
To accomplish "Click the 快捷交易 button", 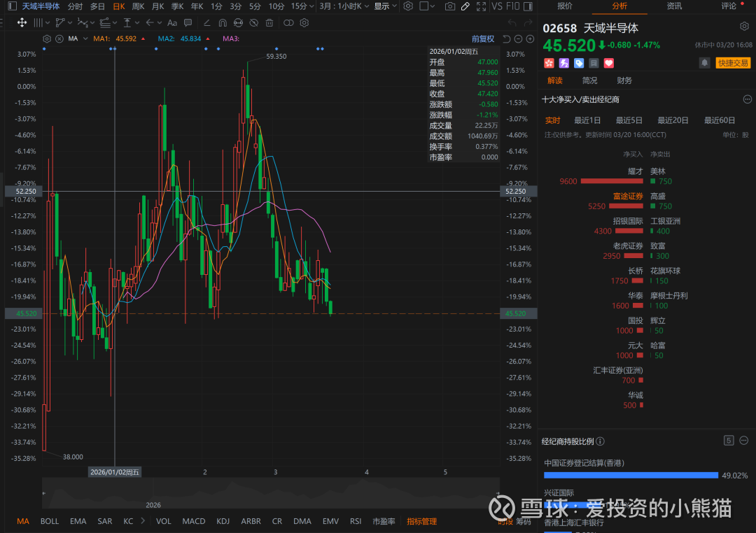I will 732,63.
